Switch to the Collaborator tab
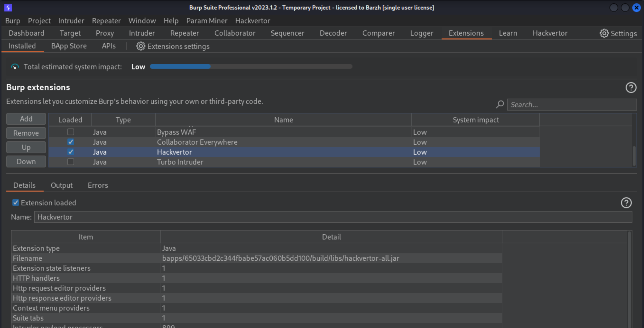 235,33
